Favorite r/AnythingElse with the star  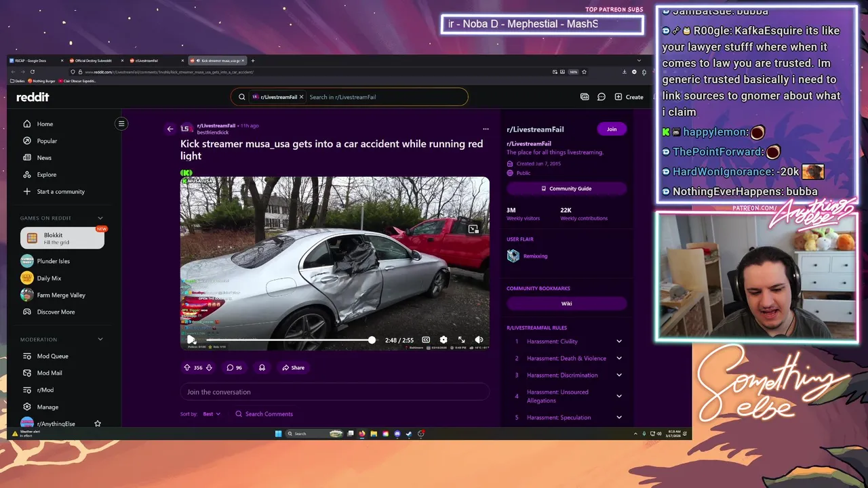pos(98,424)
